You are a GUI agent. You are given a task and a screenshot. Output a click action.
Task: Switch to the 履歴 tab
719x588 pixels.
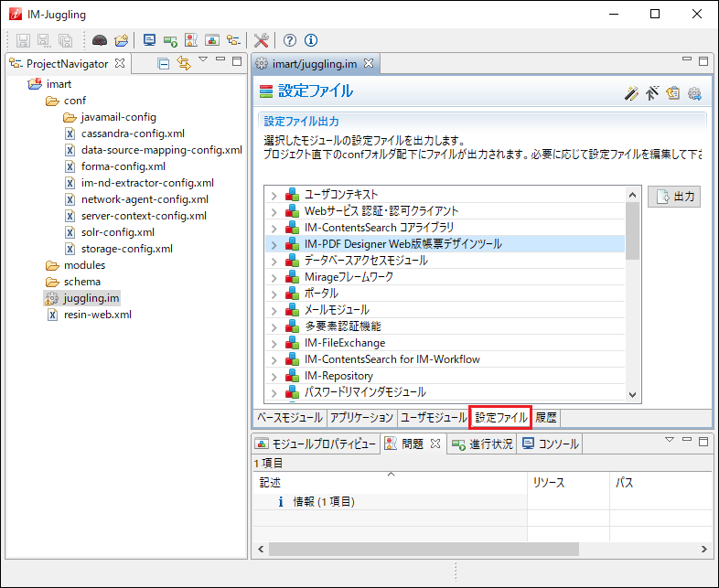click(546, 418)
